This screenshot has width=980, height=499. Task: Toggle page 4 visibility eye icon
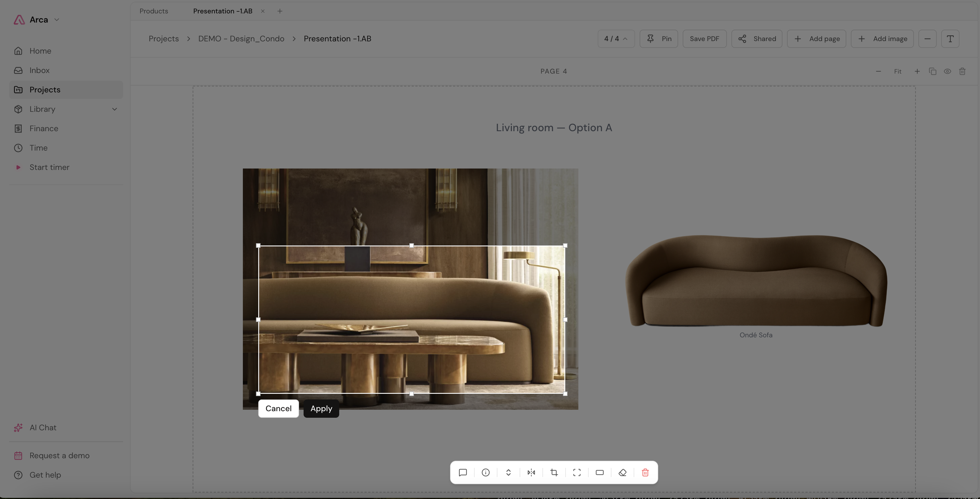click(x=947, y=71)
